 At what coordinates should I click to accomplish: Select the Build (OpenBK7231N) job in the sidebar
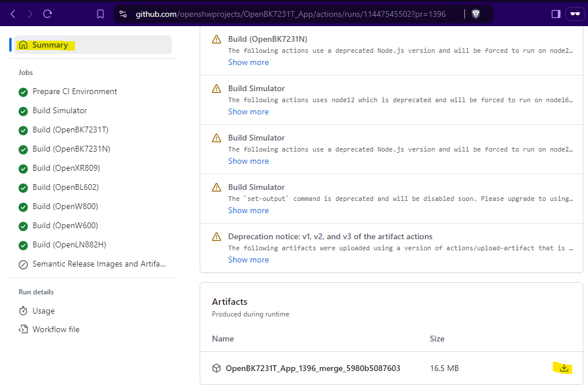pyautogui.click(x=64, y=149)
